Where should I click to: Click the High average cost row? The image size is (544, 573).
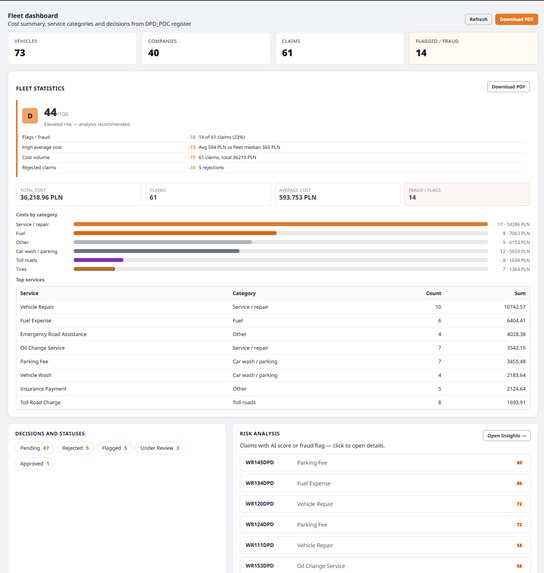[273, 147]
